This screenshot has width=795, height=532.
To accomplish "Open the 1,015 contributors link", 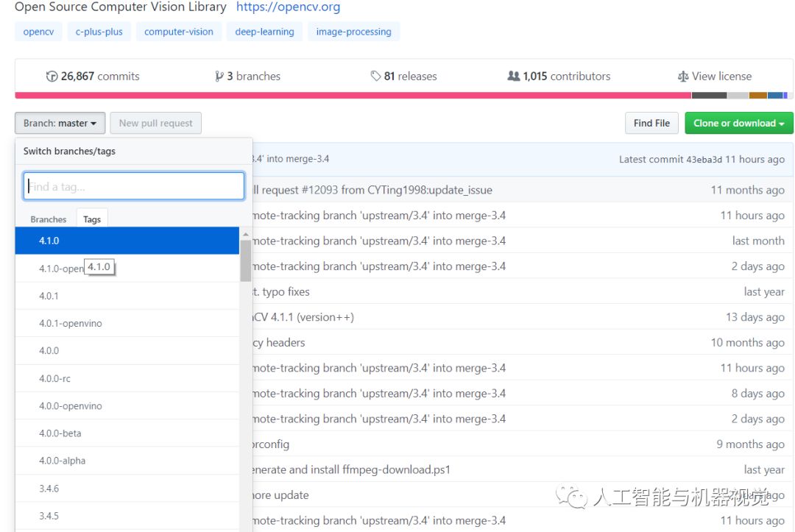I will click(x=559, y=77).
